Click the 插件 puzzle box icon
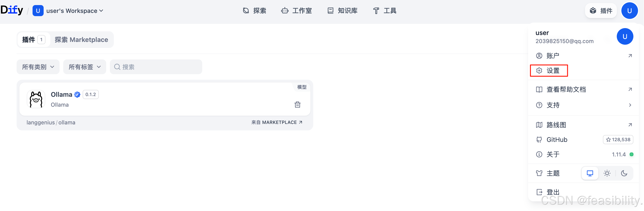The image size is (644, 211). click(593, 11)
